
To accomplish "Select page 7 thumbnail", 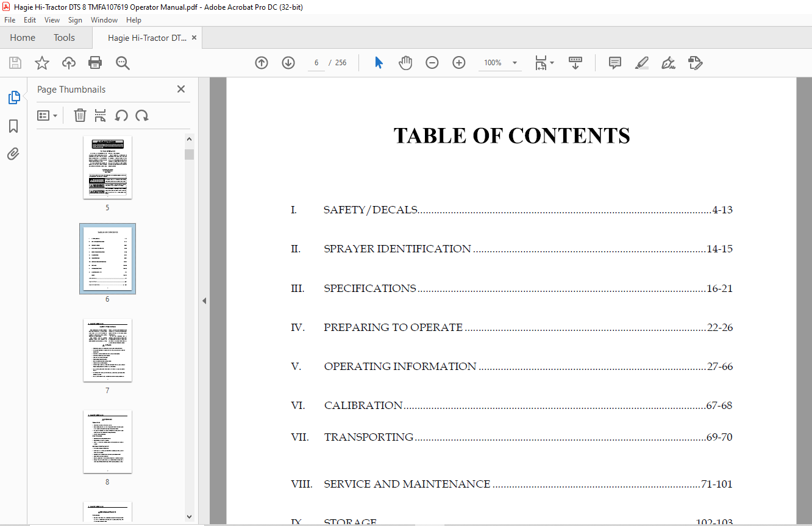I will (107, 350).
